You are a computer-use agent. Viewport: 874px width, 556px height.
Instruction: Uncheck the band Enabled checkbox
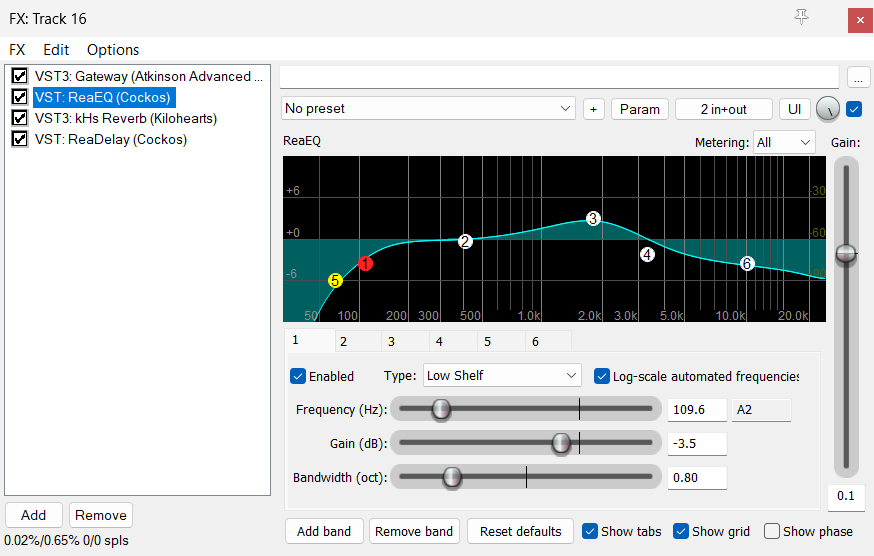click(298, 376)
